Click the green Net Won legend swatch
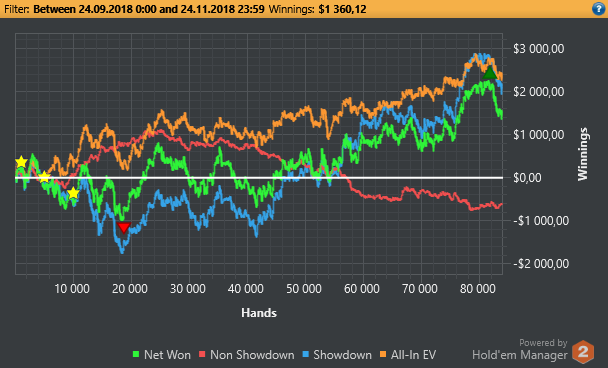Screen dimensions: 608x368 click(x=136, y=354)
